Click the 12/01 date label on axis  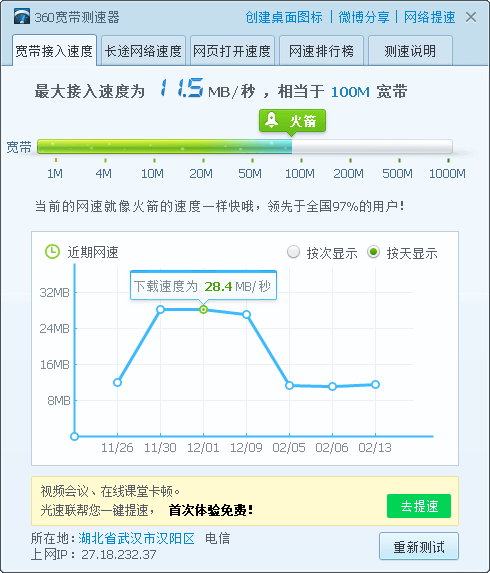point(203,448)
